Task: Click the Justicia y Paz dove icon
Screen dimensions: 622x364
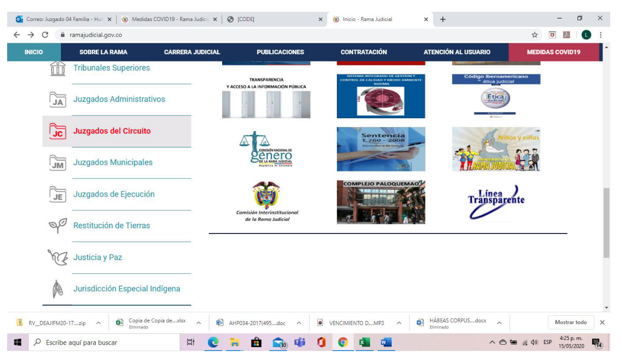Action: point(58,258)
